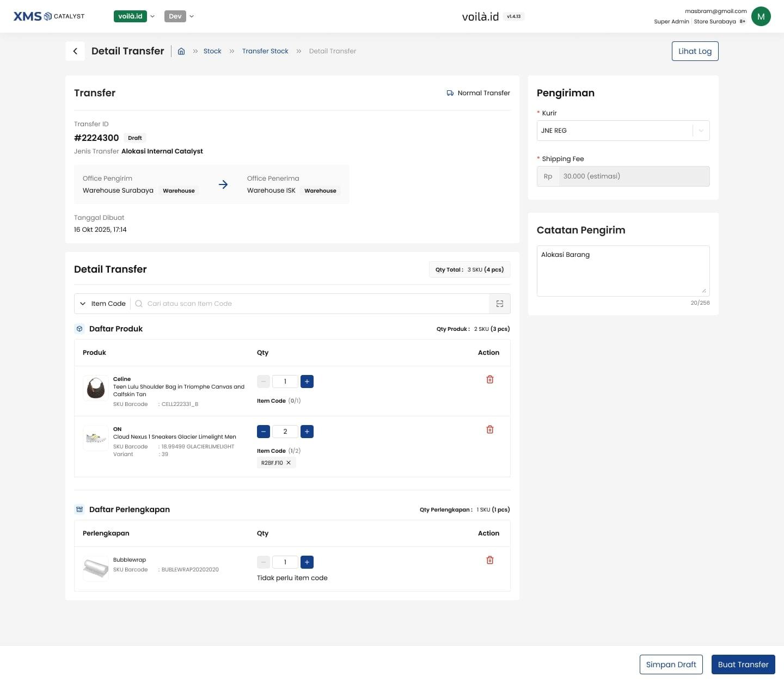Image resolution: width=784 pixels, height=683 pixels.
Task: Delete the Celine shoulder bag row
Action: (490, 379)
